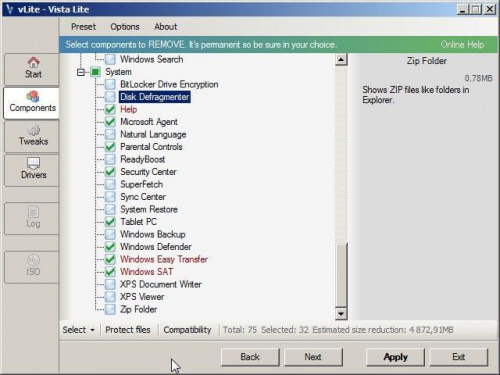Apply the selected component removals
500x375 pixels.
tap(395, 357)
